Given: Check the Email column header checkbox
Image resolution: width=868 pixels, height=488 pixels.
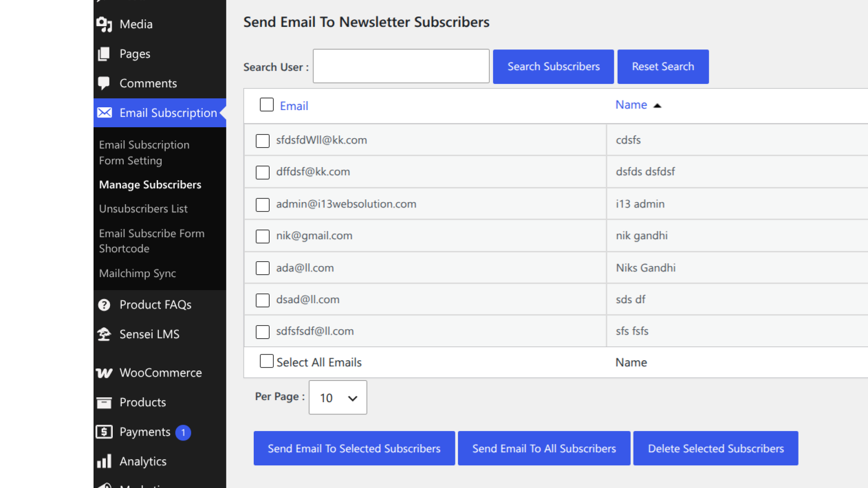Looking at the screenshot, I should point(267,104).
